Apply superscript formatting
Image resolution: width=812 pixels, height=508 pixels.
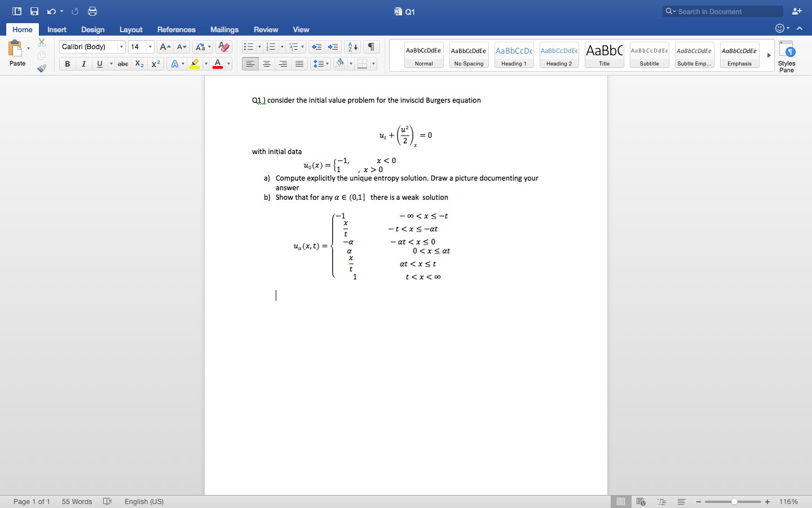(155, 64)
